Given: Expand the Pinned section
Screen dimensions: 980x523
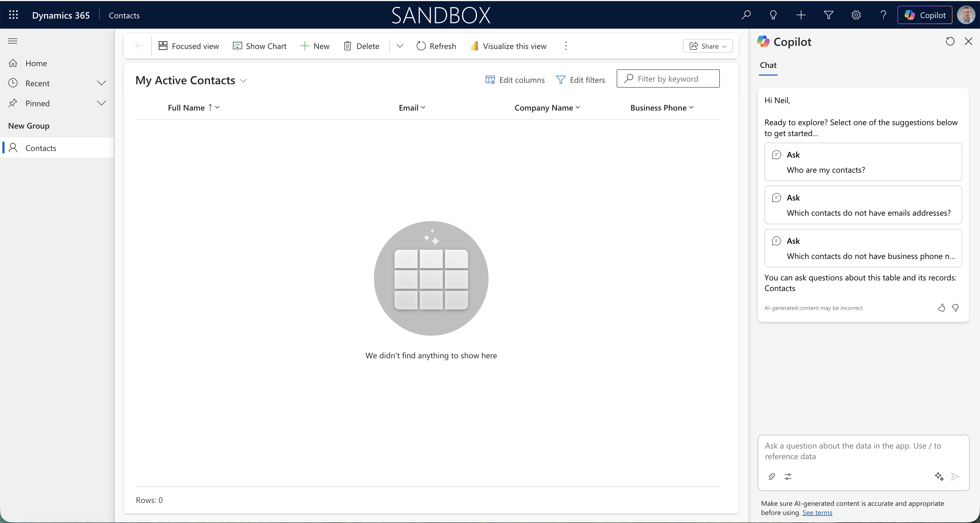Looking at the screenshot, I should coord(101,103).
